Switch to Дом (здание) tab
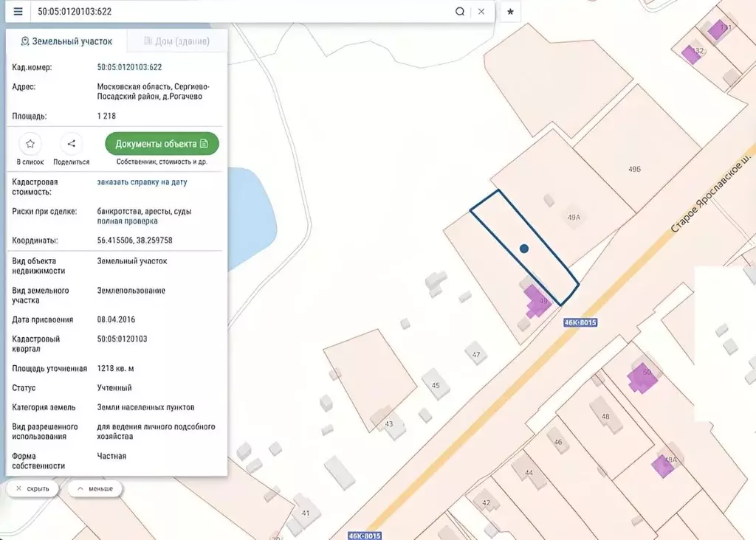 click(176, 41)
